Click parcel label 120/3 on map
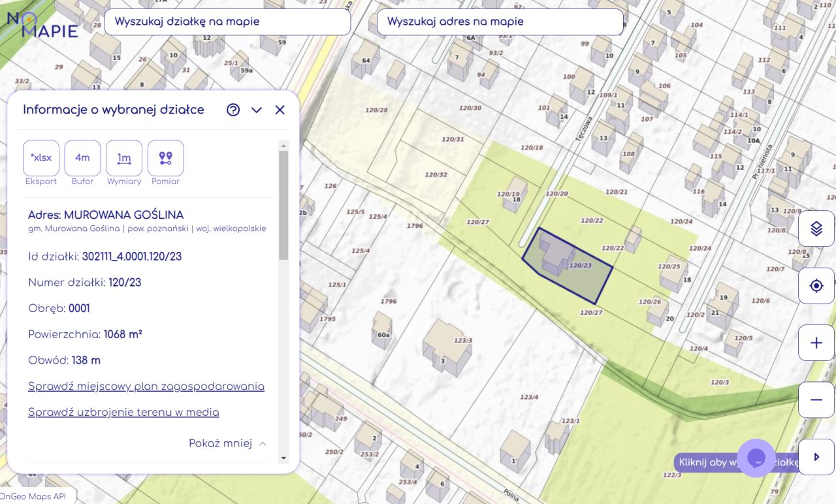This screenshot has width=836, height=504. click(720, 382)
